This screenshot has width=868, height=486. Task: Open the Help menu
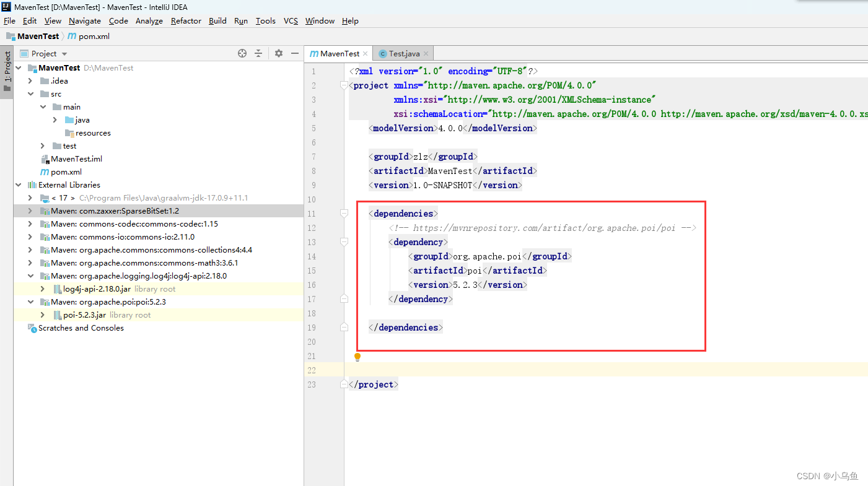(x=350, y=21)
